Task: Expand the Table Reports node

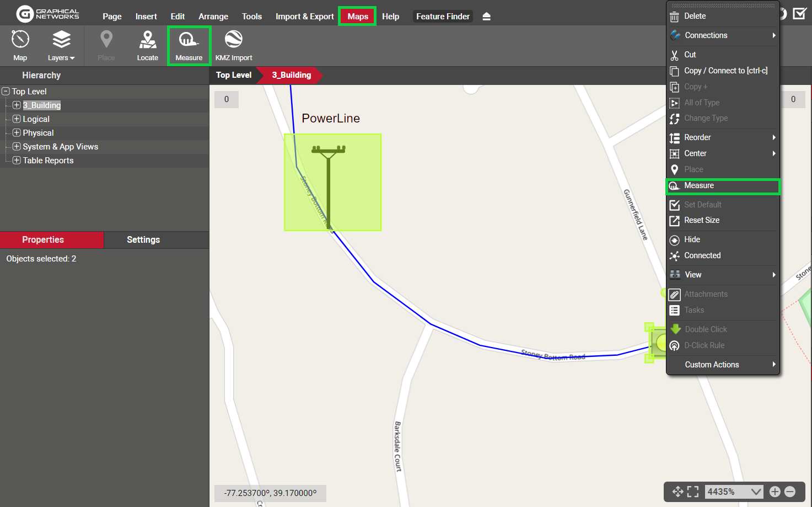Action: click(x=17, y=161)
